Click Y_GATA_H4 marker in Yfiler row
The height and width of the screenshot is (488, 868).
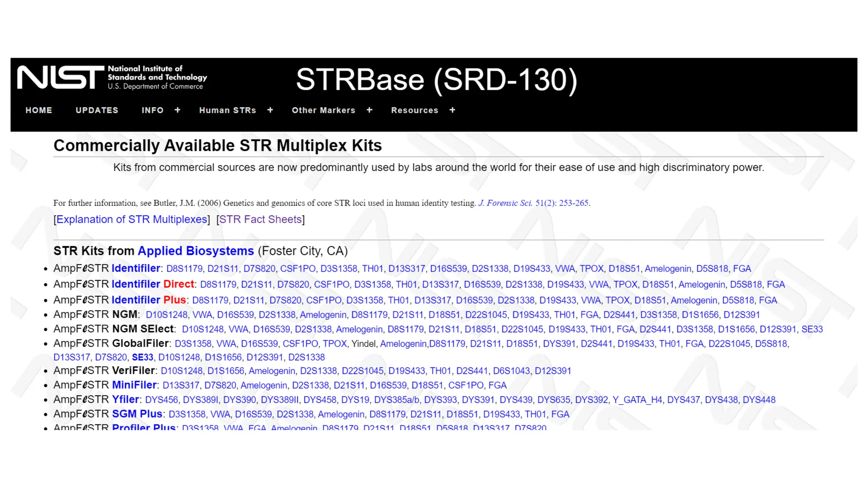637,400
